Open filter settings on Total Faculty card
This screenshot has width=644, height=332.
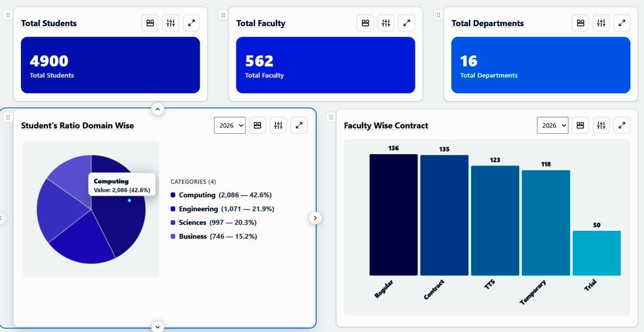[386, 23]
